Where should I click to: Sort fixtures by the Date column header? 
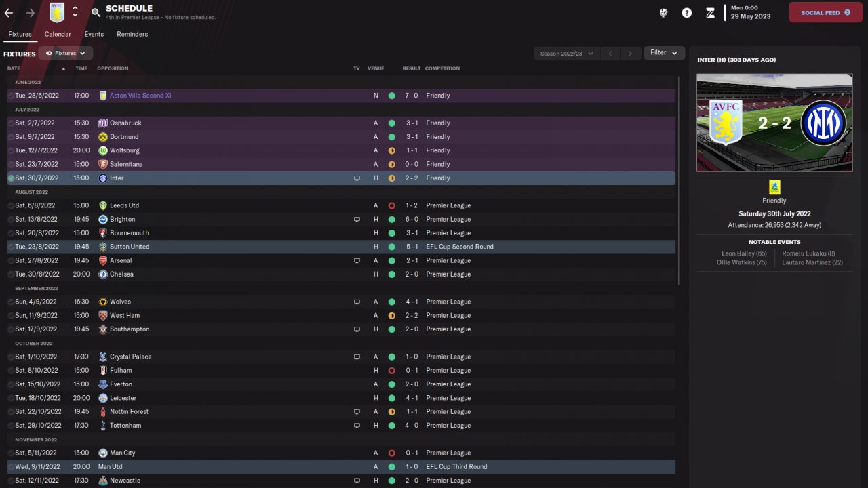click(x=14, y=68)
